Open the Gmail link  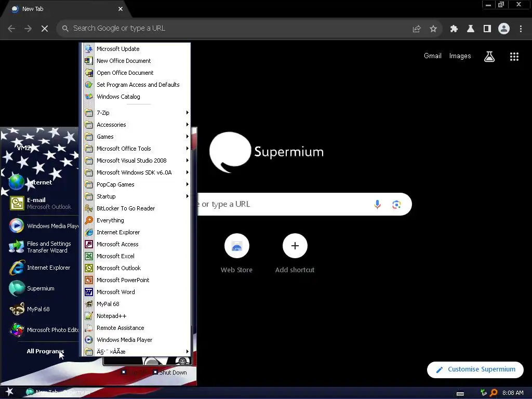coord(433,56)
